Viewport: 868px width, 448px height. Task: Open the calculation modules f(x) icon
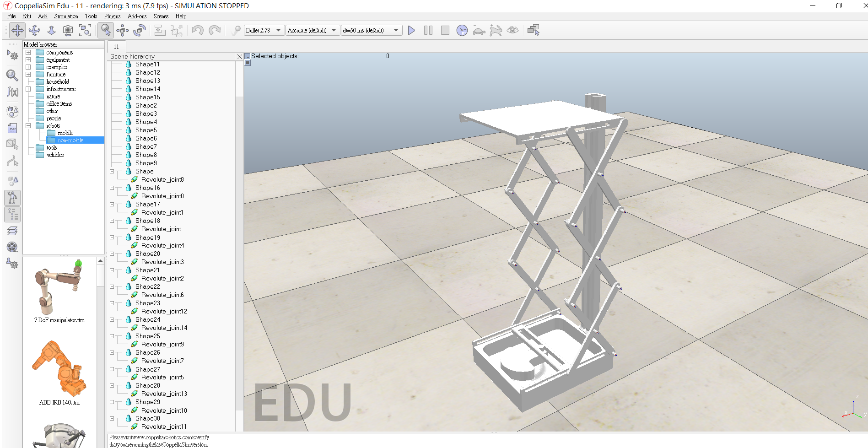tap(12, 92)
